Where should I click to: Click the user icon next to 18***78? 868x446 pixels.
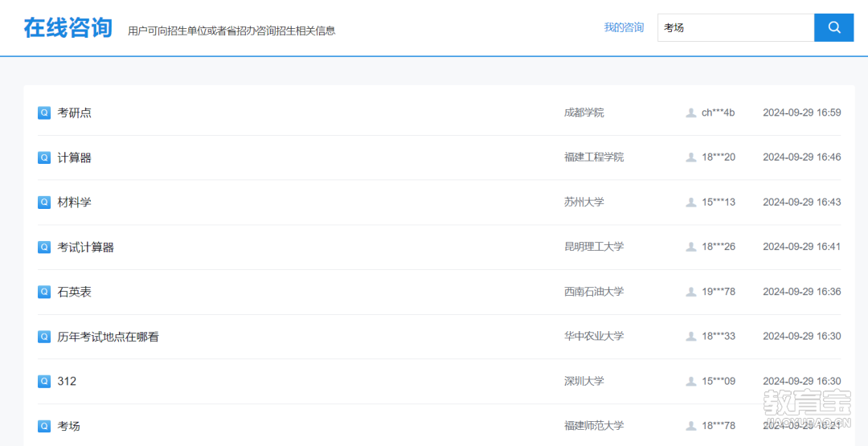pos(691,426)
